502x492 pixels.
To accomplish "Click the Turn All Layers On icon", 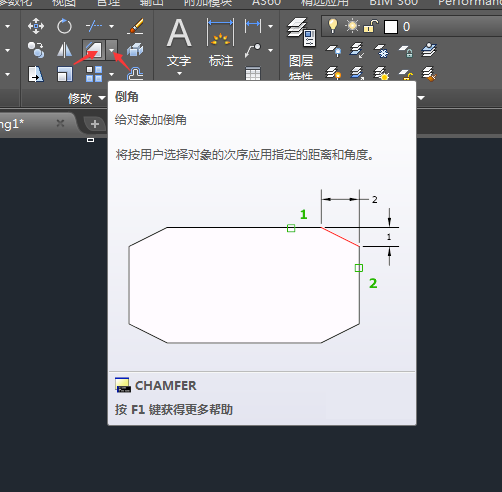I will click(334, 73).
